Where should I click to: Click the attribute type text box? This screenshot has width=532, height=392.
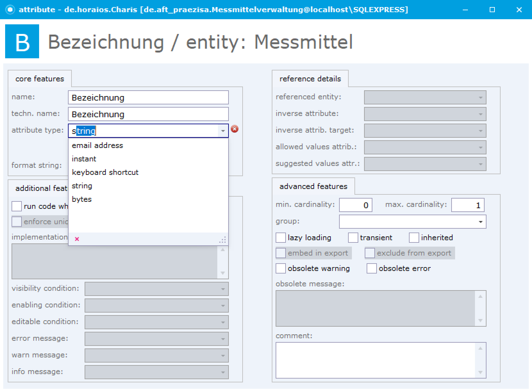click(x=143, y=131)
